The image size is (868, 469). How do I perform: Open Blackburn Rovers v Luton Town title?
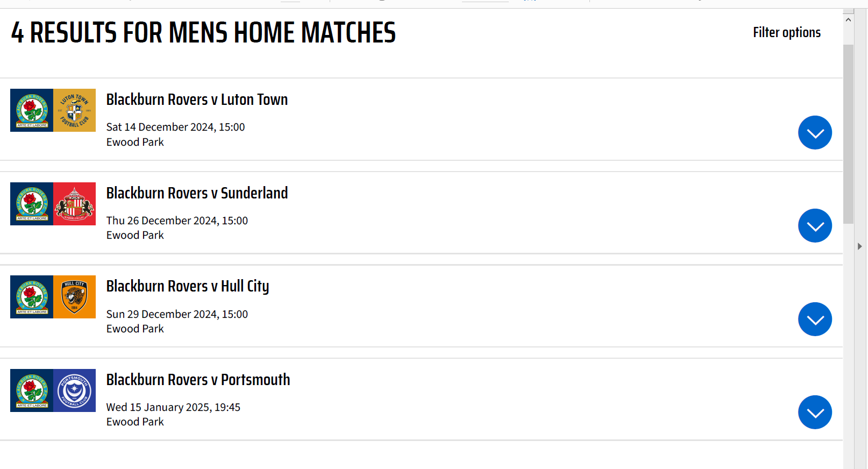pos(197,100)
